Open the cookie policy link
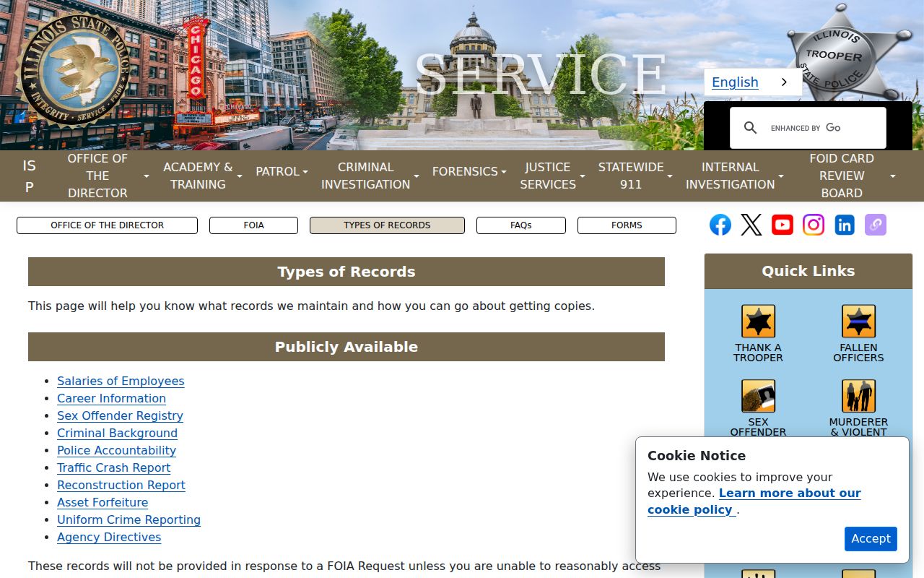This screenshot has height=578, width=924. (x=754, y=501)
